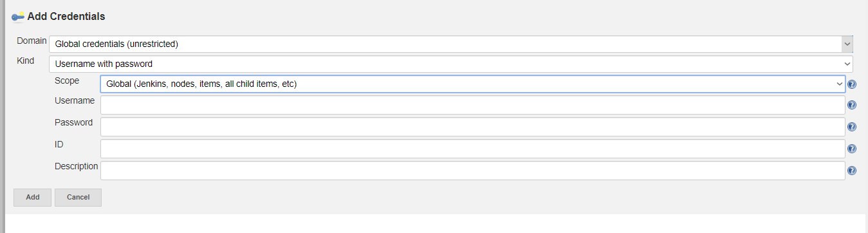Screen dimensions: 868x233
Task: Expand the Domain dropdown
Action: [451, 44]
